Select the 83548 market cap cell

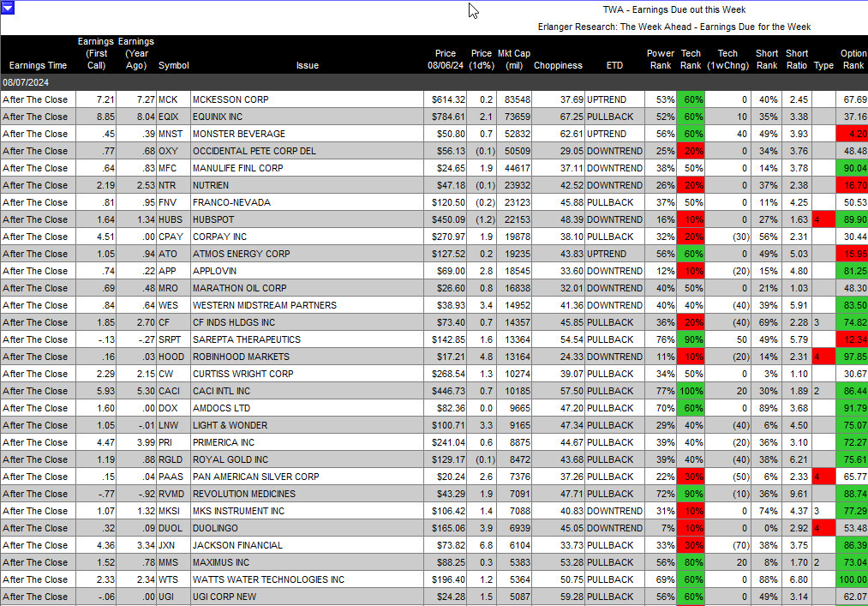[x=514, y=99]
